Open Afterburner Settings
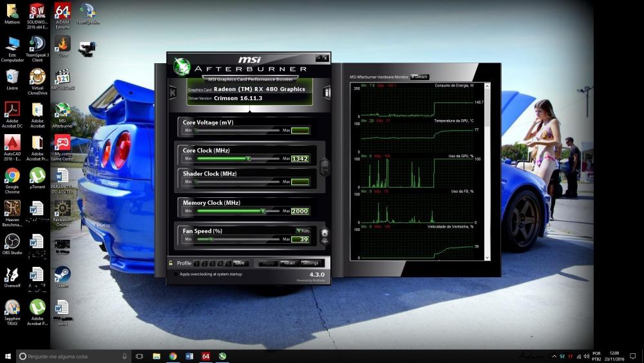This screenshot has height=363, width=644. 310,263
